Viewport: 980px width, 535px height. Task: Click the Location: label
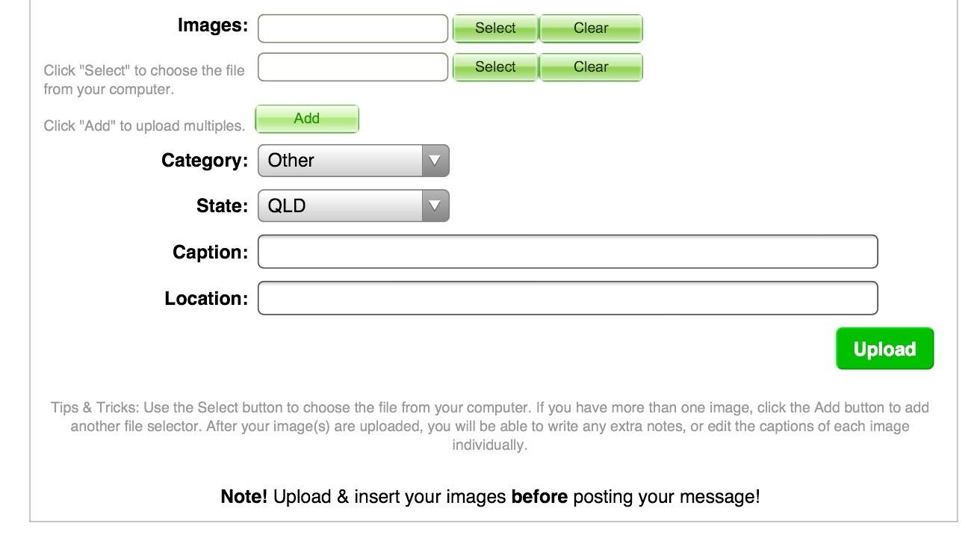pyautogui.click(x=206, y=299)
